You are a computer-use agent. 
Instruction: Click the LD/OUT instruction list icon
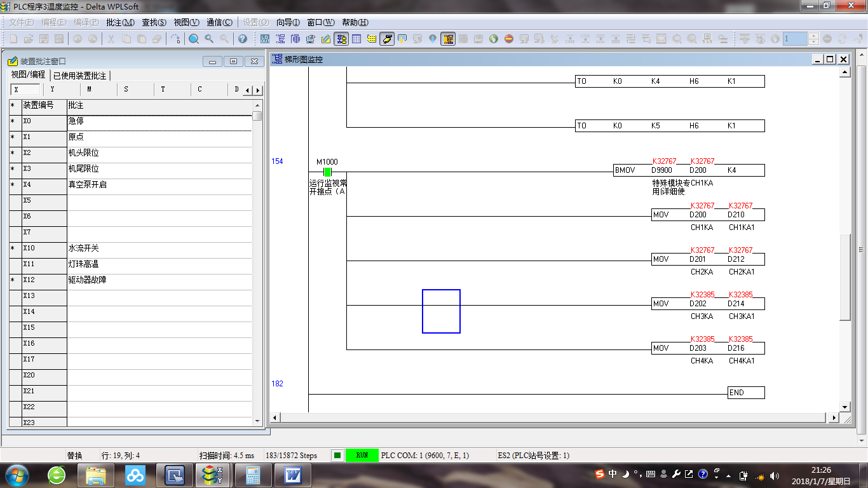click(x=264, y=39)
